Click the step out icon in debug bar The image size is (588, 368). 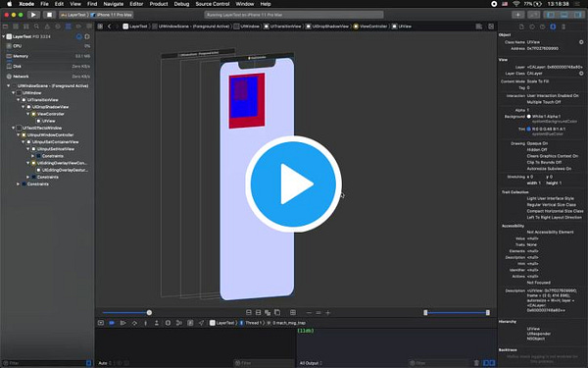(x=157, y=323)
